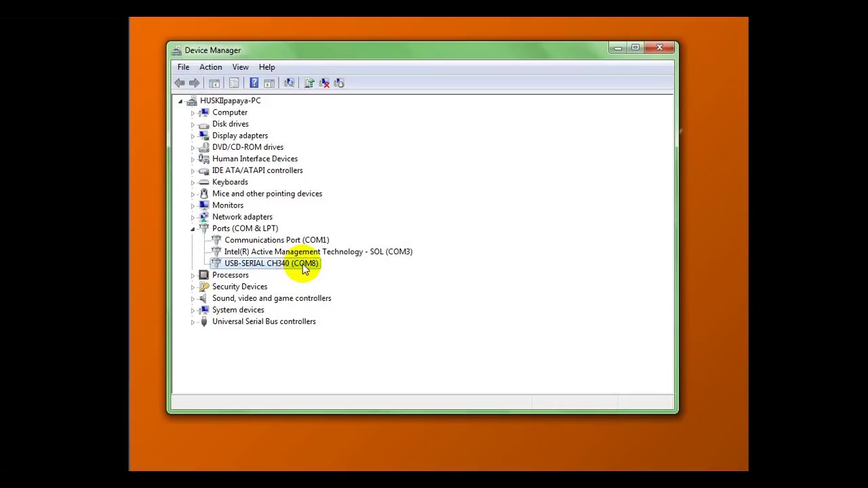Viewport: 868px width, 488px height.
Task: Click the DVD/CD-ROM drives icon
Action: [204, 147]
